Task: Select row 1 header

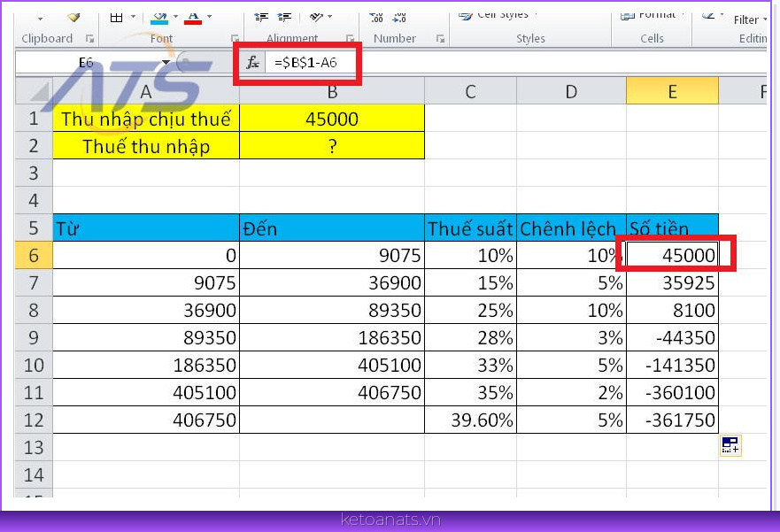Action: click(34, 119)
